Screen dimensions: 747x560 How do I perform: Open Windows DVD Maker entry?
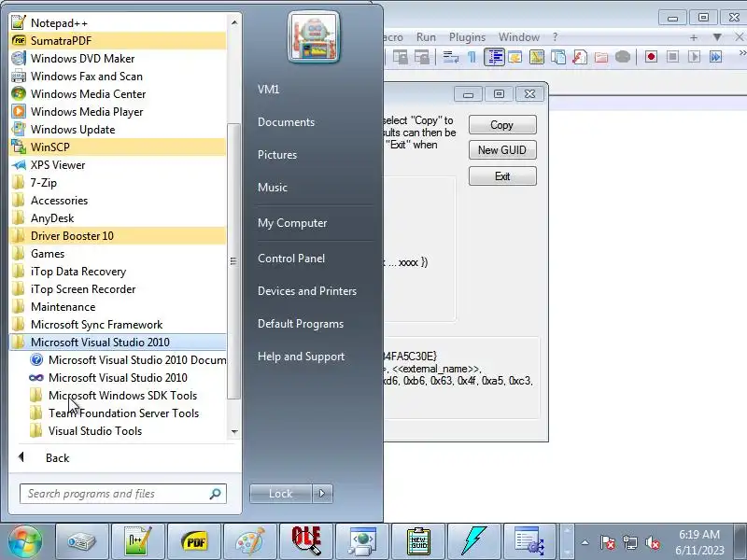point(118,59)
